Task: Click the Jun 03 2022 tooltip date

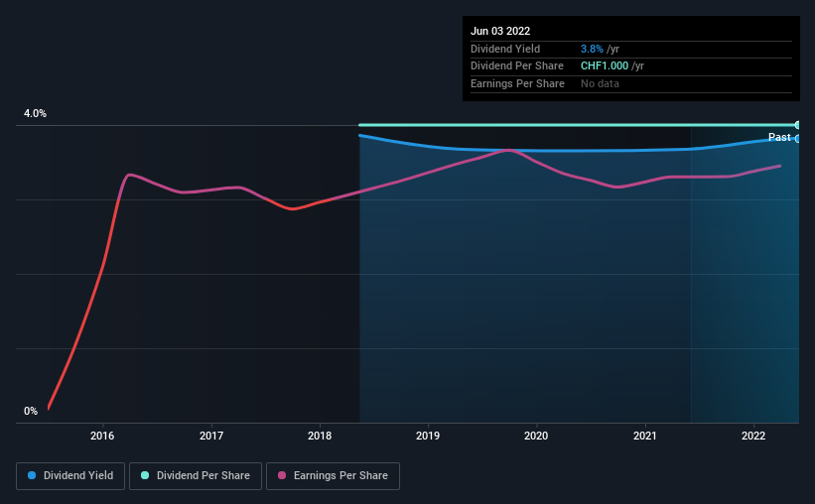Action: 500,31
